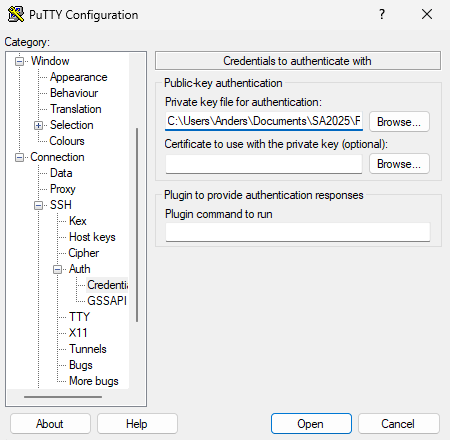Collapse the Connection tree node
Viewport: 450px width, 440px height.
click(x=20, y=157)
